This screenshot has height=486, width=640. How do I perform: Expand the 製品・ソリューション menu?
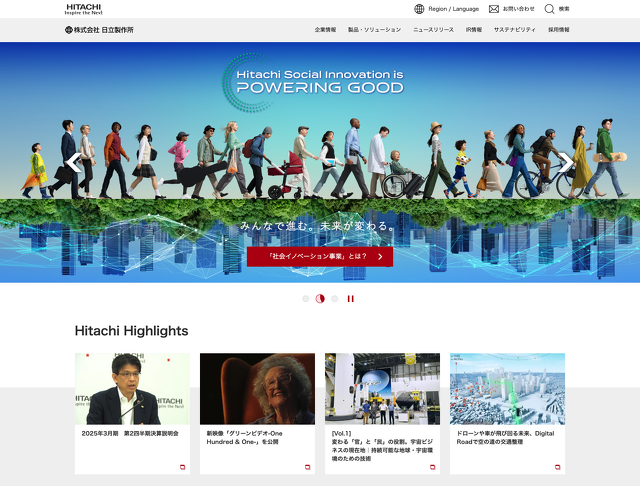(x=374, y=30)
